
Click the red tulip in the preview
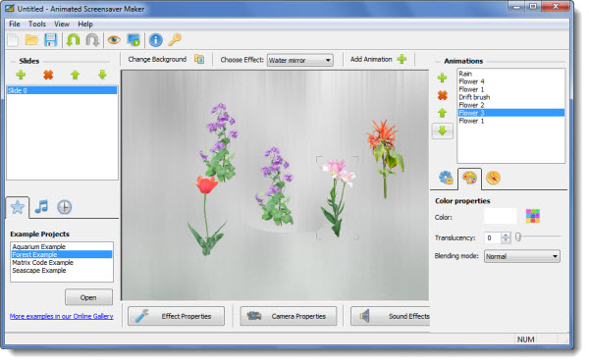click(x=207, y=216)
